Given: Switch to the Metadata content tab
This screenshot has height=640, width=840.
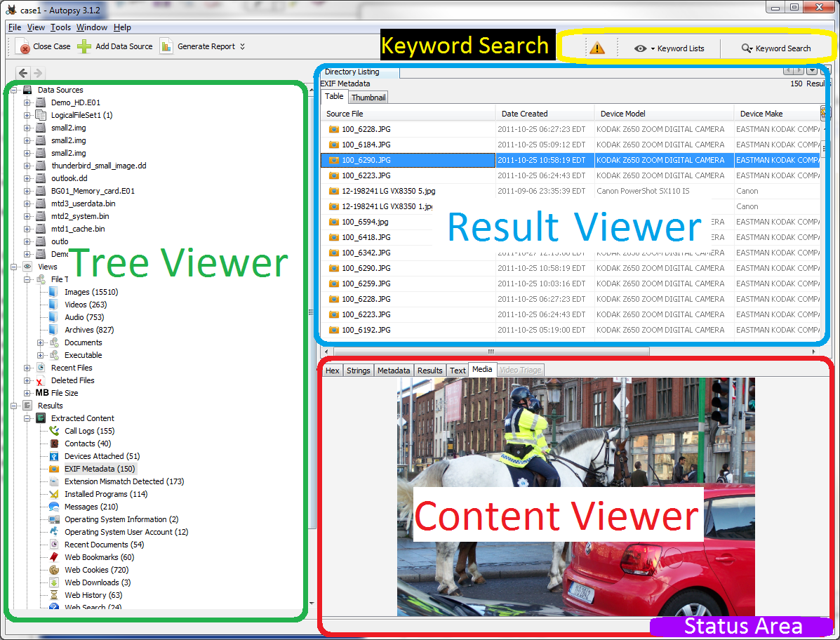Looking at the screenshot, I should (394, 370).
